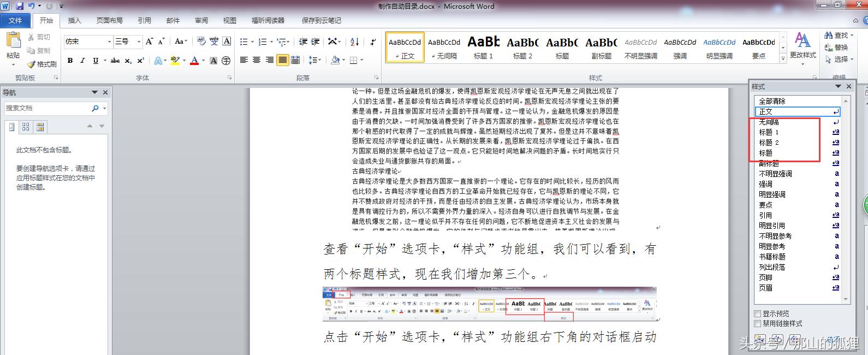Open the change case (Aa) dropdown

pos(181,42)
